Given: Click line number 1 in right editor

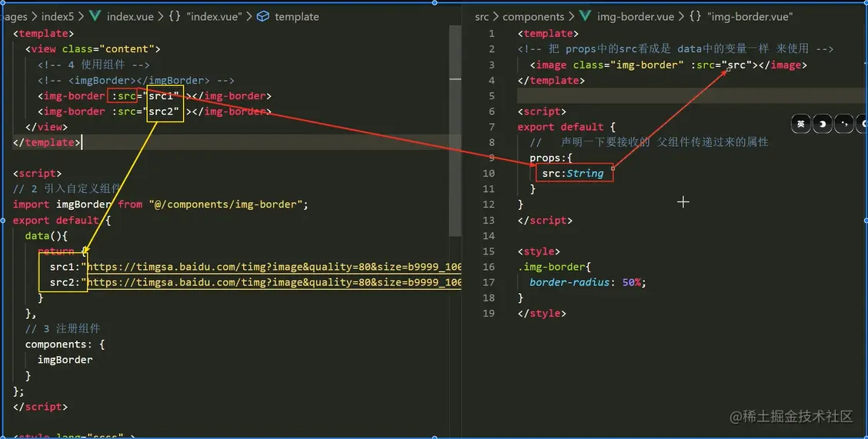Looking at the screenshot, I should [491, 34].
